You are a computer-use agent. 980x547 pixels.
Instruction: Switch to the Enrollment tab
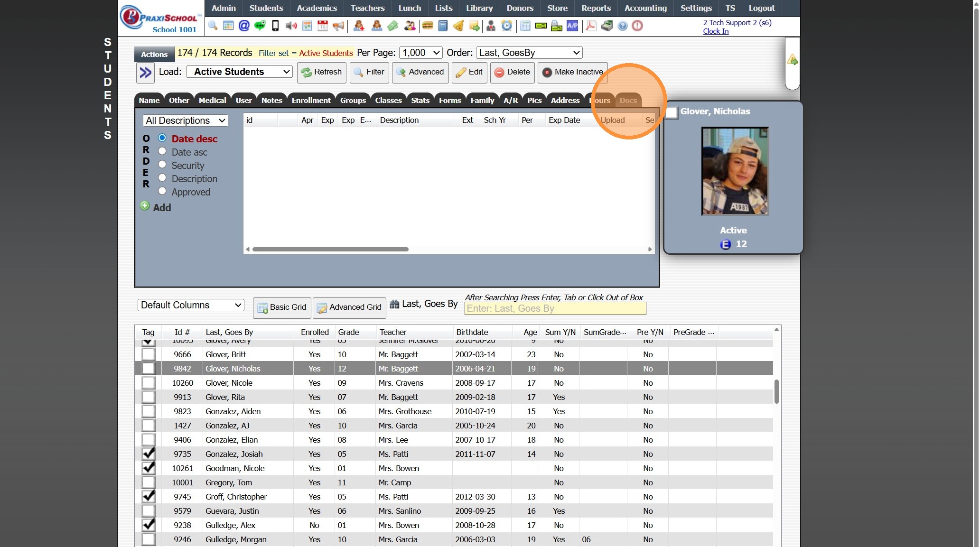[x=311, y=100]
